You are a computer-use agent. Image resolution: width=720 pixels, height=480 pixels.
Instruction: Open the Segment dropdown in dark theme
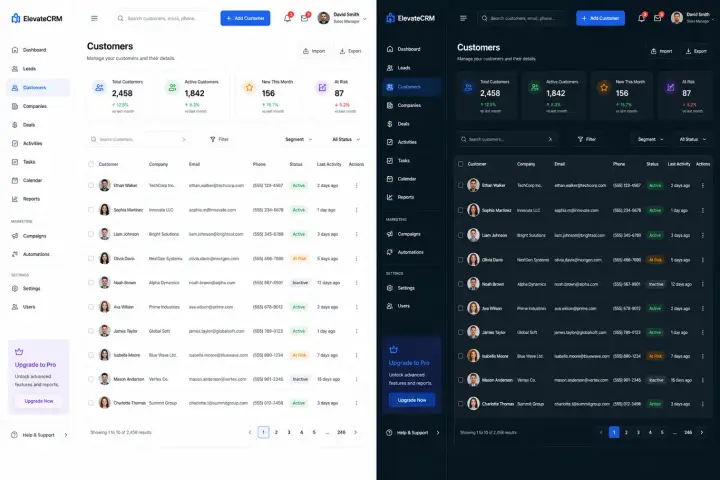(651, 139)
